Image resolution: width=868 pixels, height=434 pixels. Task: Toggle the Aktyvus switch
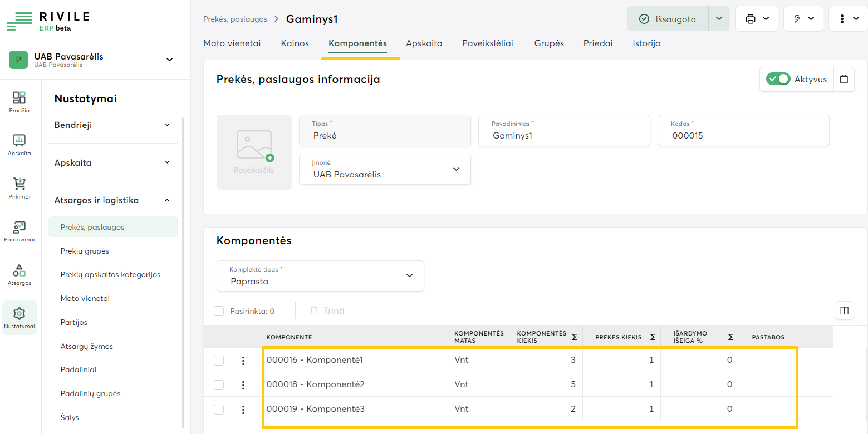click(x=778, y=79)
